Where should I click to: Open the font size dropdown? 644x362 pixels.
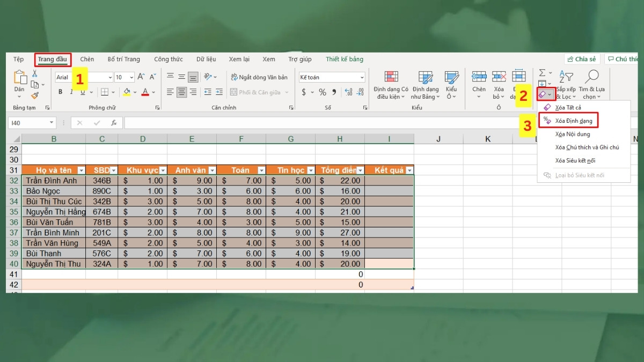[x=131, y=77]
